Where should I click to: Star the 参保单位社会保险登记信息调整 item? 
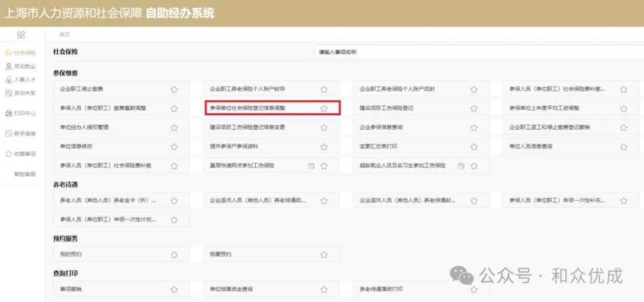point(324,109)
